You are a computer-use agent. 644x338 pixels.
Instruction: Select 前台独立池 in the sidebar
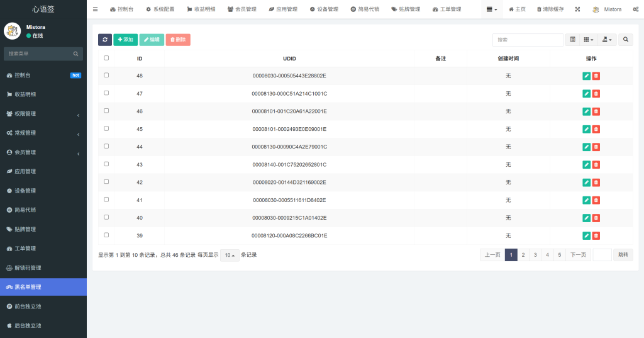(x=43, y=307)
